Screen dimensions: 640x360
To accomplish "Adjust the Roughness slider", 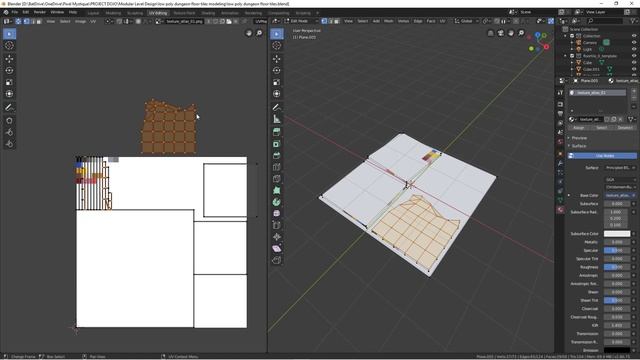I will click(617, 267).
